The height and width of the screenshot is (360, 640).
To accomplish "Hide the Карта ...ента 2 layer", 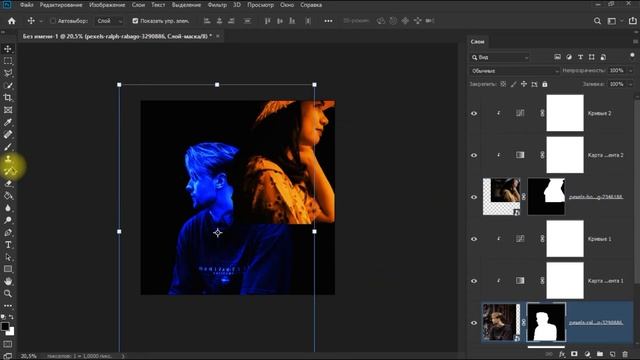I will pos(474,155).
